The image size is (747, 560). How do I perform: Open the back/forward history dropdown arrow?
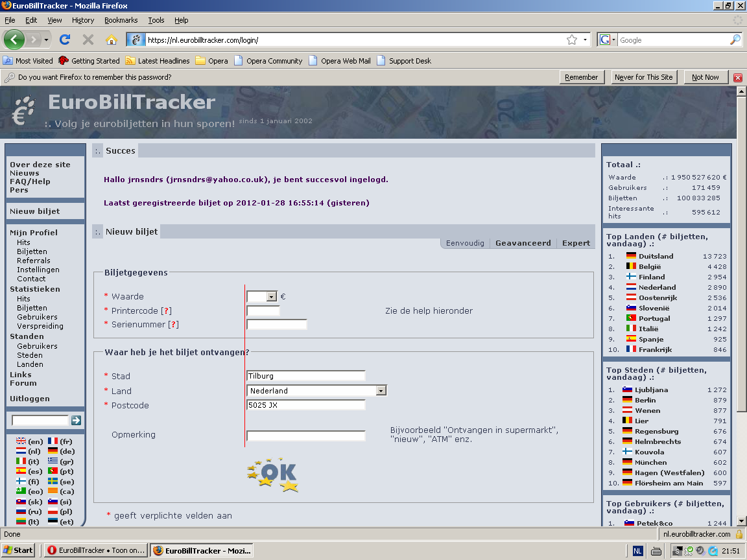click(x=46, y=40)
